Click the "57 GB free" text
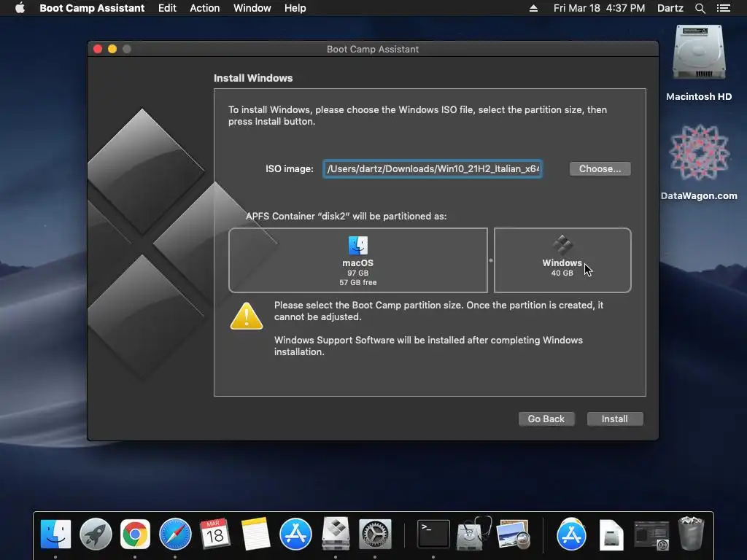This screenshot has height=560, width=747. (x=357, y=282)
